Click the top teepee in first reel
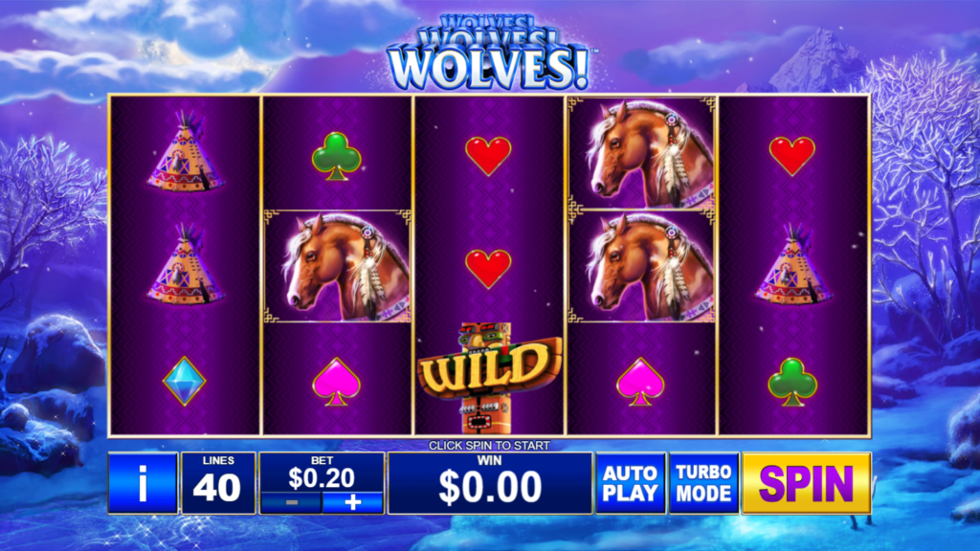This screenshot has width=980, height=551. (185, 152)
